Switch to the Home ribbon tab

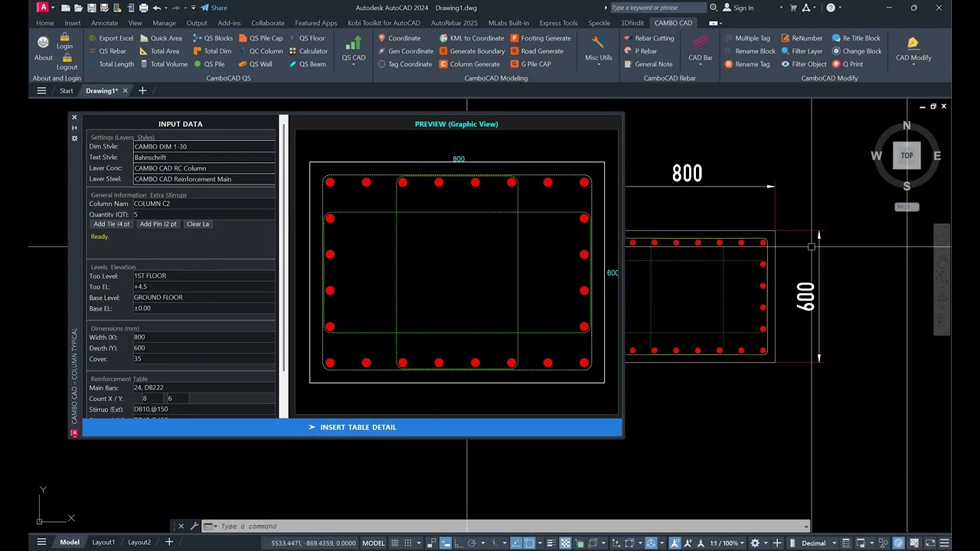(45, 23)
